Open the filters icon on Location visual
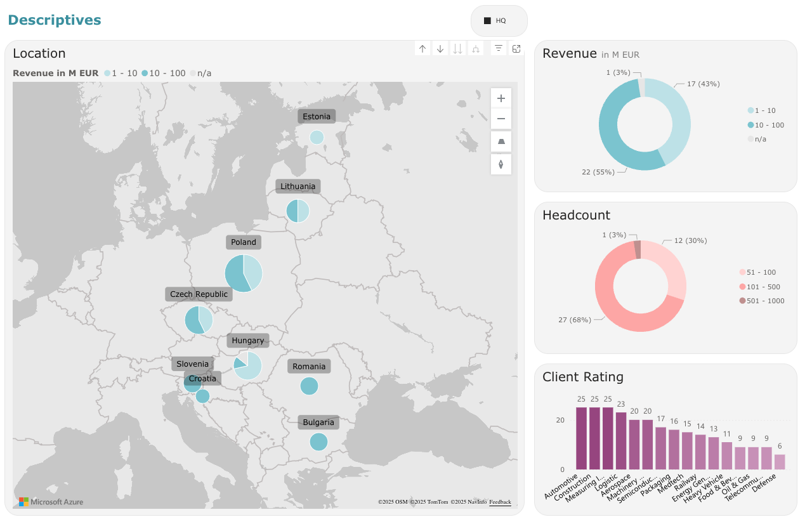This screenshot has width=812, height=531. 499,49
